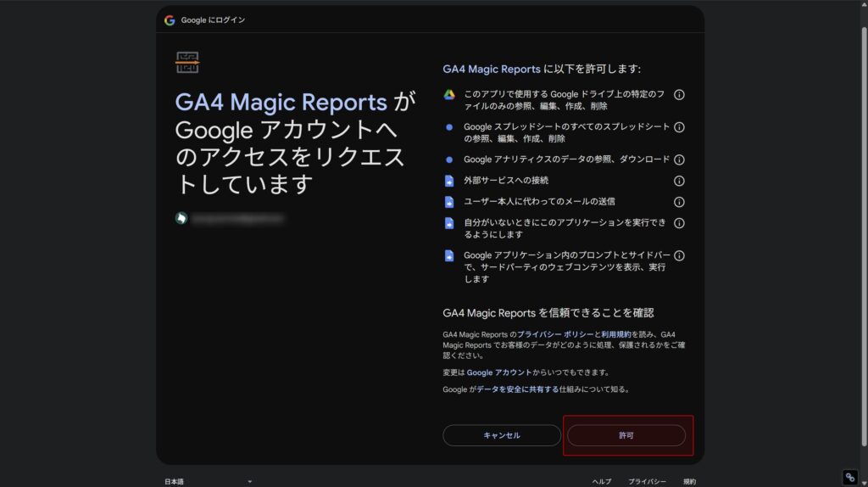Image resolution: width=868 pixels, height=487 pixels.
Task: Click info icon for メールの送信 permission
Action: pos(679,202)
